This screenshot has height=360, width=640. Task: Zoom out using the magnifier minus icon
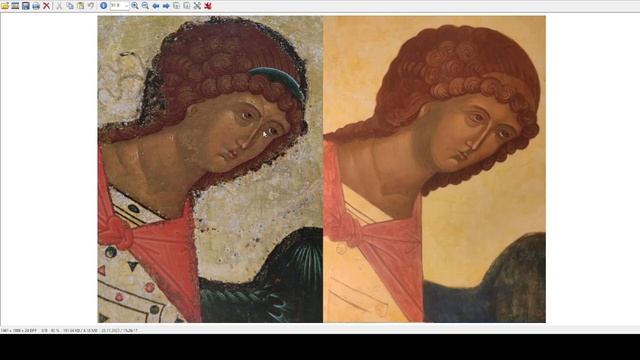tap(145, 6)
